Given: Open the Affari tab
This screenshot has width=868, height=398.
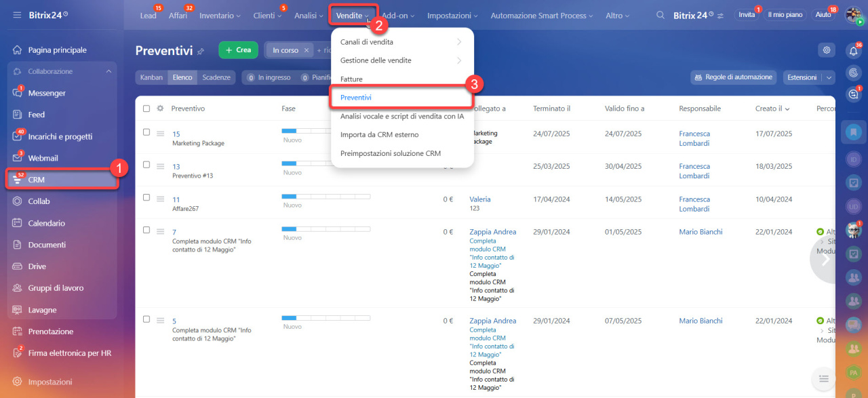Looking at the screenshot, I should [178, 16].
